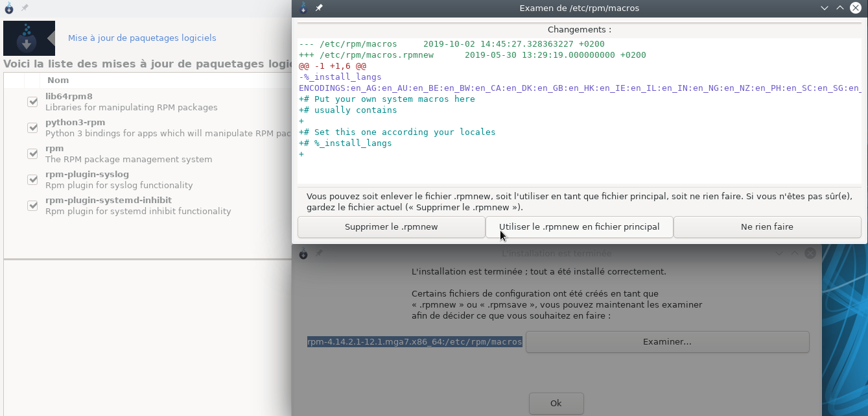868x416 pixels.
Task: Click the pin icon in the main update window titlebar
Action: pos(25,8)
